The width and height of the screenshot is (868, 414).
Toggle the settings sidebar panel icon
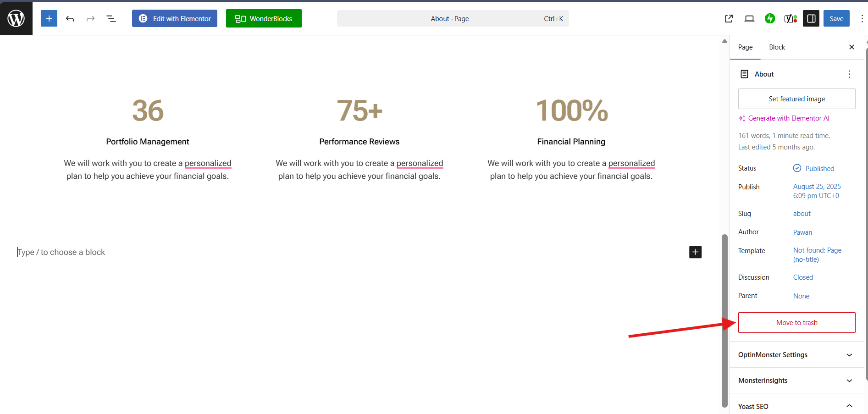pyautogui.click(x=811, y=18)
